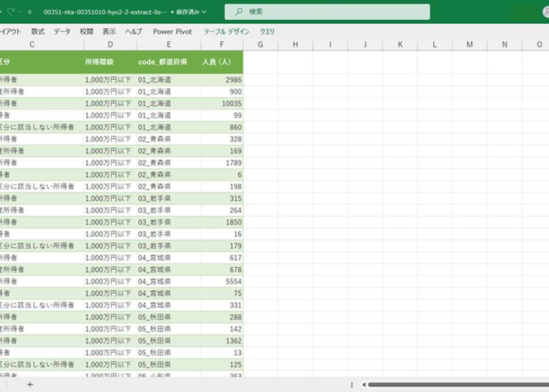Open the Quick Access Toolbar customize dropdown

pyautogui.click(x=30, y=12)
